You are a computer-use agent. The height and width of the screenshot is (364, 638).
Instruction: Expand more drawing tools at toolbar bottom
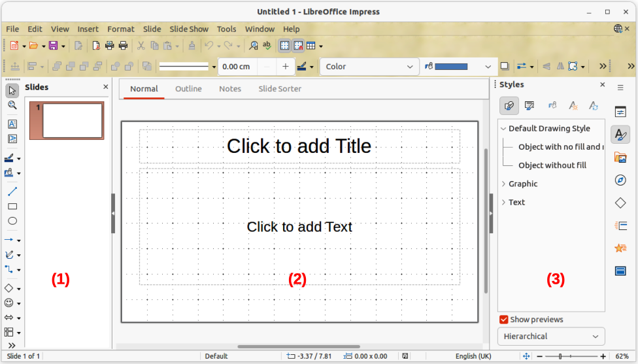point(12,345)
